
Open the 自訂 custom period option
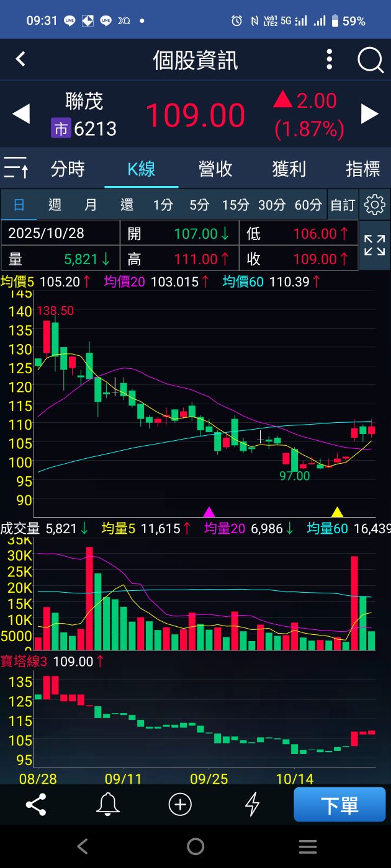click(343, 205)
